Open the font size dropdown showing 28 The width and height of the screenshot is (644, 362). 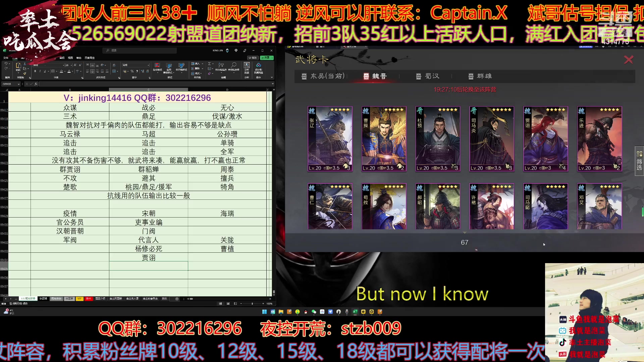(x=71, y=65)
